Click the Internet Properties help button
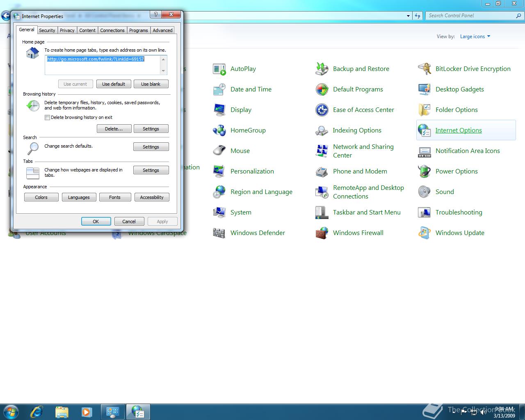 pyautogui.click(x=155, y=14)
